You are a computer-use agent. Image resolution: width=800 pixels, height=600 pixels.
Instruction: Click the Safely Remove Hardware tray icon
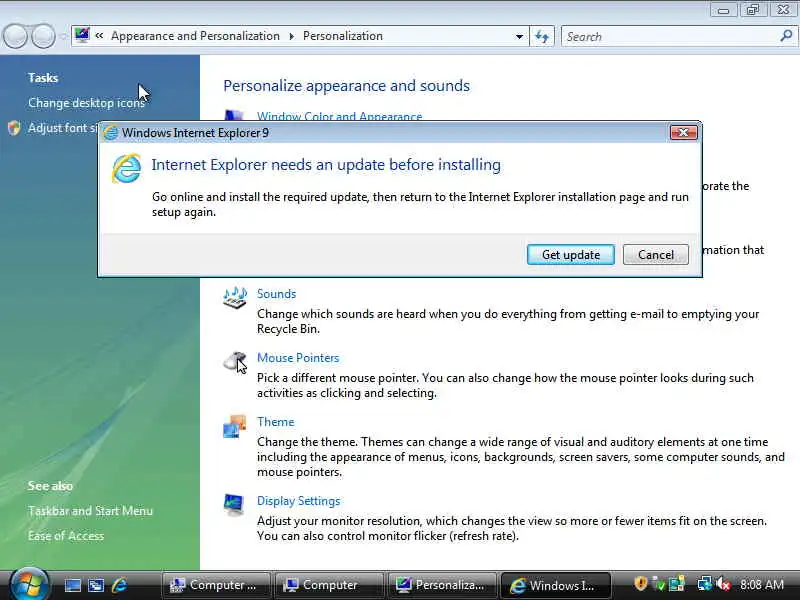coord(659,585)
